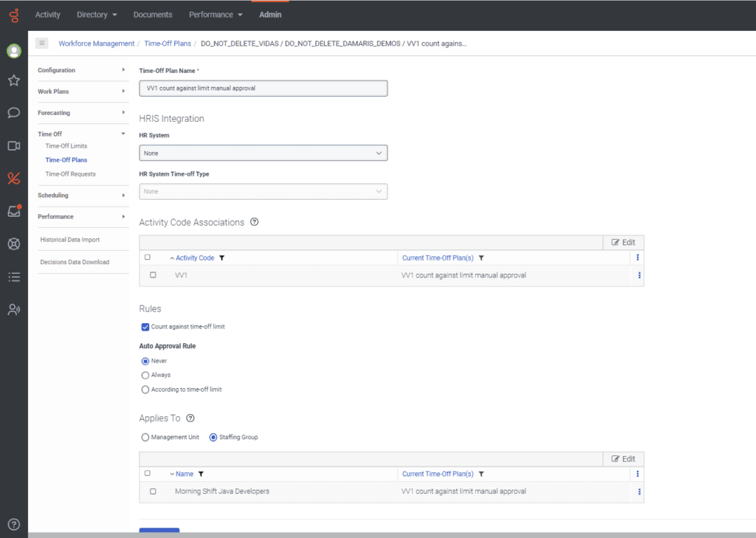
Task: Click the video camera icon in sidebar
Action: click(x=13, y=145)
